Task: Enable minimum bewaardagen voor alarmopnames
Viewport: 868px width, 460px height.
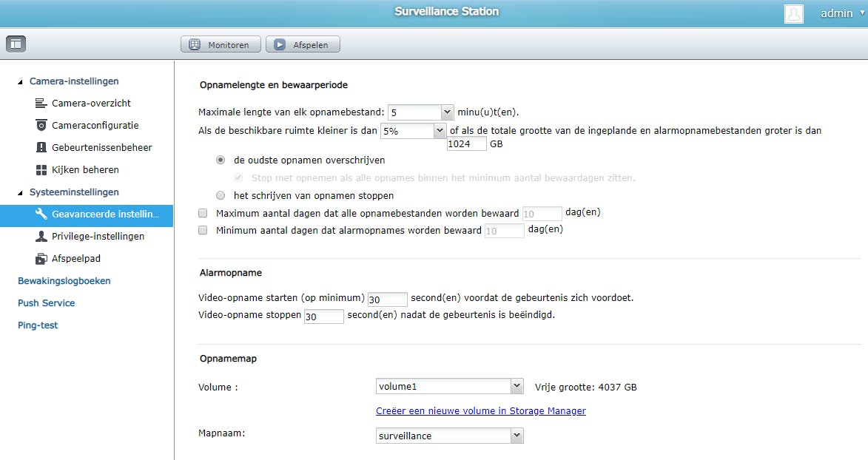Action: point(201,230)
